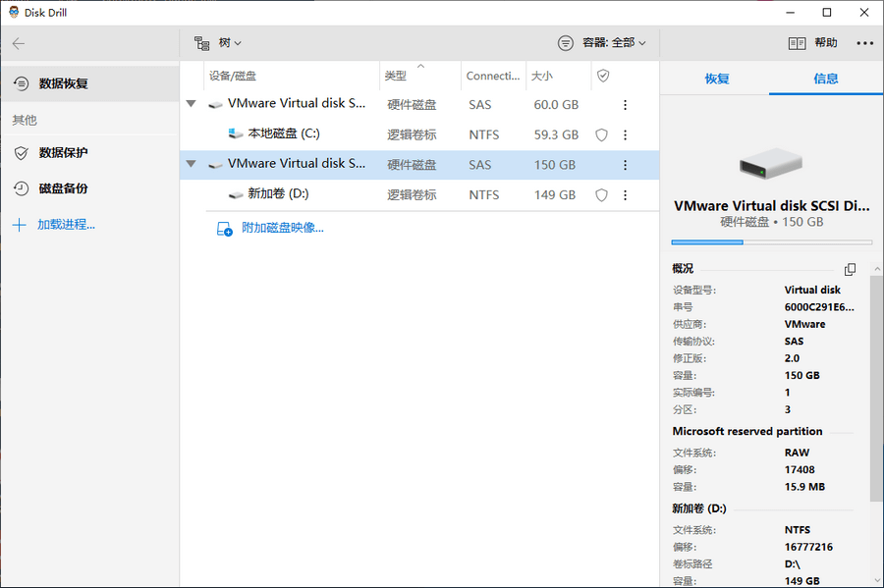Click the scrollbar down arrow in info panel

point(877,580)
